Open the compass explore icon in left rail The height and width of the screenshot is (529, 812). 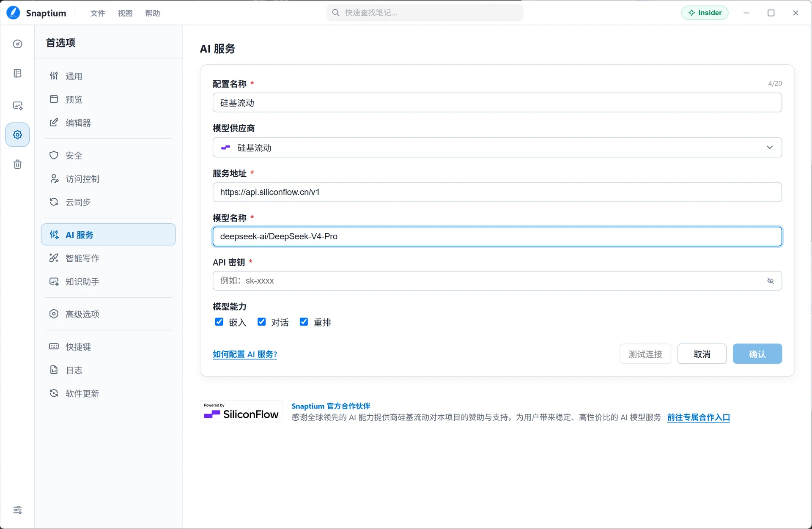[x=17, y=44]
